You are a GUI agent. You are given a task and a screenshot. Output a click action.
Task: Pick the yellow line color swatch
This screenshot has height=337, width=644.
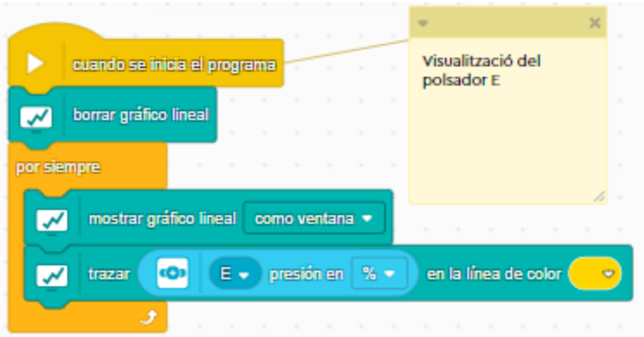(594, 274)
